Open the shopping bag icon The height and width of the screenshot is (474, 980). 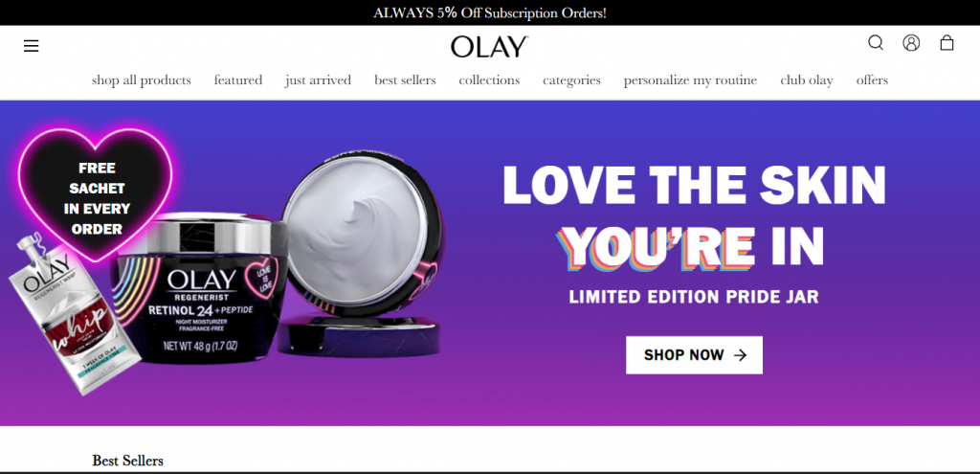(947, 42)
